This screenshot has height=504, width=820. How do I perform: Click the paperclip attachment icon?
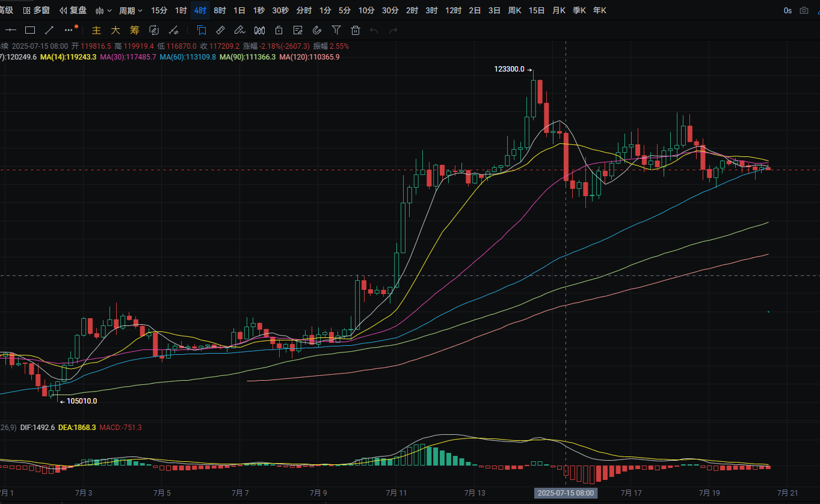[317, 30]
